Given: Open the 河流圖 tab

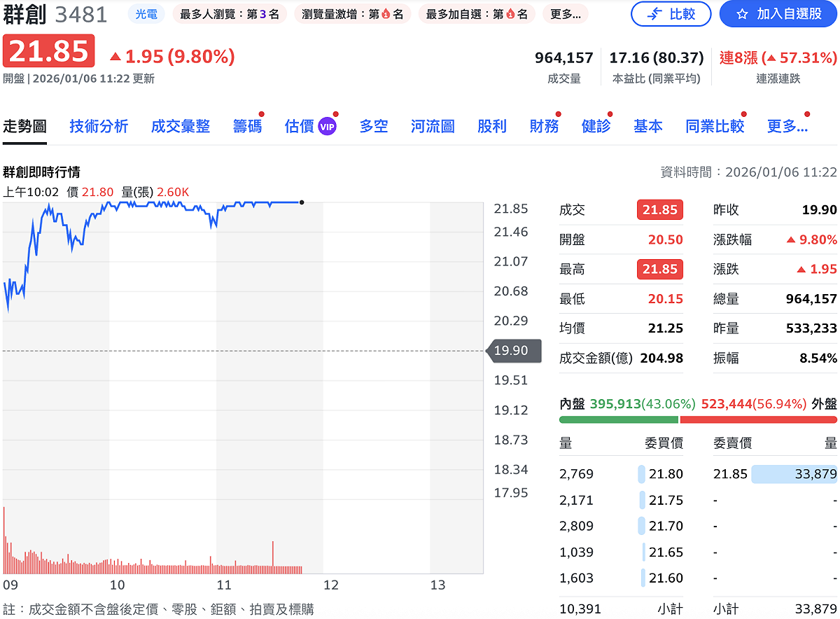Looking at the screenshot, I should (x=433, y=126).
